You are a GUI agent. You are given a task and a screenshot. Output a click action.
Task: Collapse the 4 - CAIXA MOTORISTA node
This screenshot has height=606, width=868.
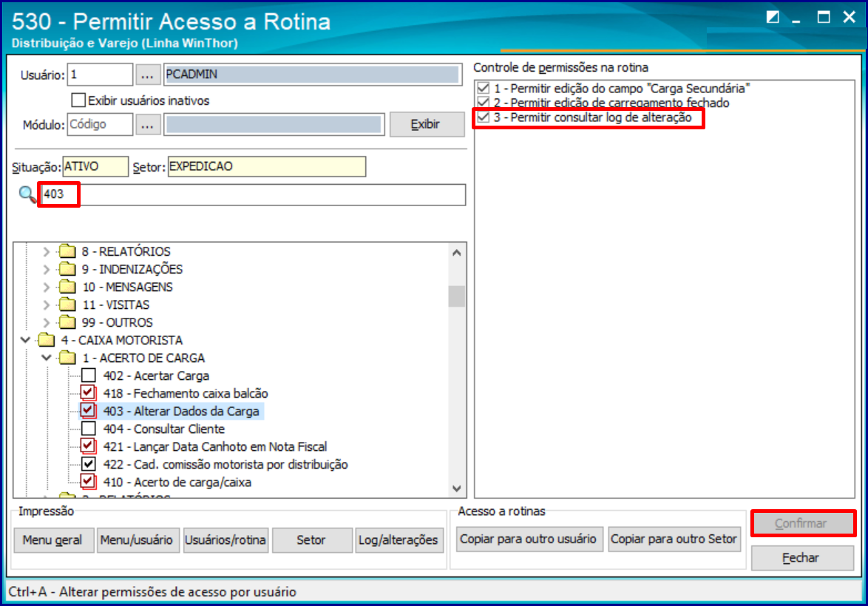(25, 340)
